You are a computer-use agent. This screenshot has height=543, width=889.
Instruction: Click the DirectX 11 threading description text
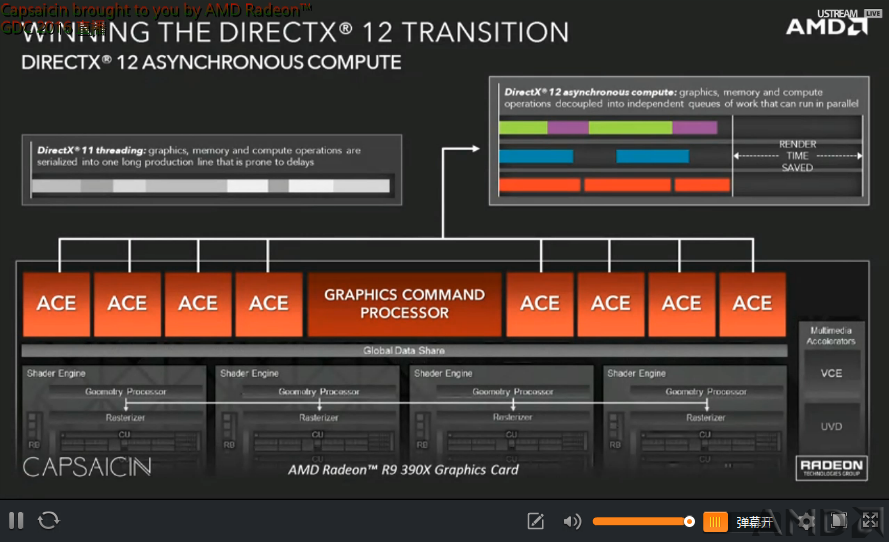[x=199, y=156]
